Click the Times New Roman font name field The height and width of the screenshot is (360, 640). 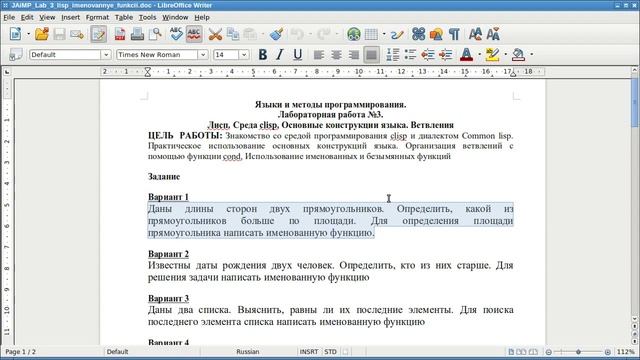(x=157, y=55)
